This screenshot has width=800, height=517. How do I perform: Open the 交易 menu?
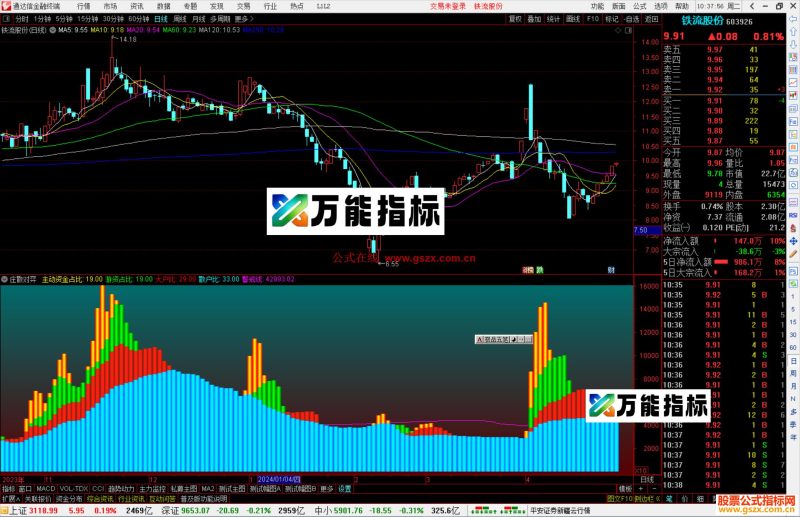click(x=243, y=6)
